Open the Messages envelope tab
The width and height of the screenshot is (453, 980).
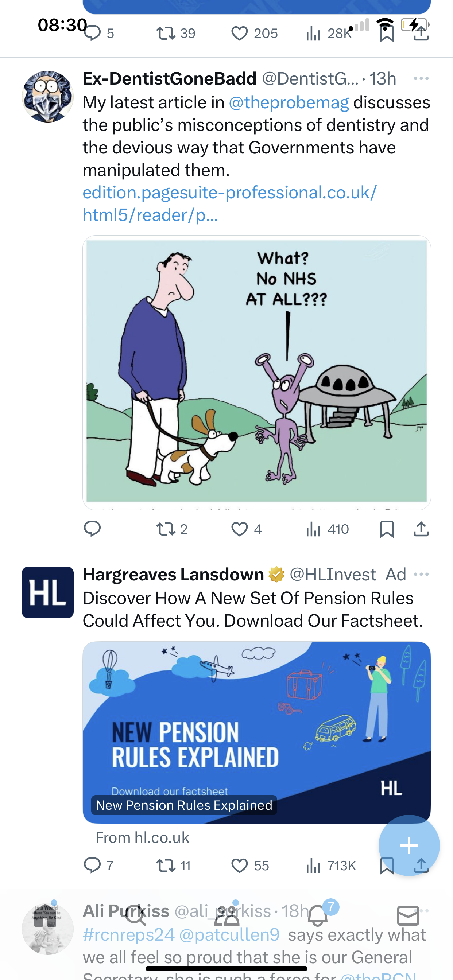(x=408, y=916)
